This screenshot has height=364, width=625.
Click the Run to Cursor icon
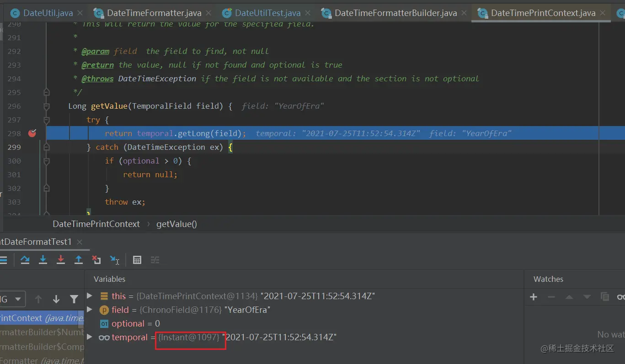click(114, 260)
